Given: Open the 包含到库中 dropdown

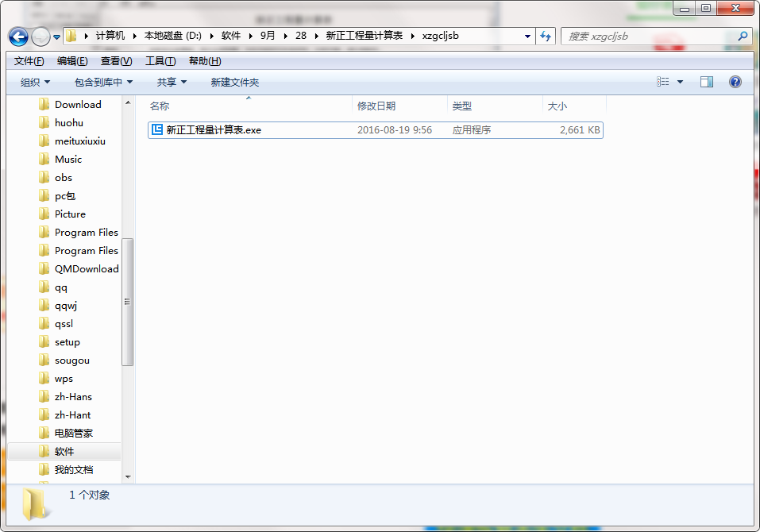Looking at the screenshot, I should tap(104, 83).
